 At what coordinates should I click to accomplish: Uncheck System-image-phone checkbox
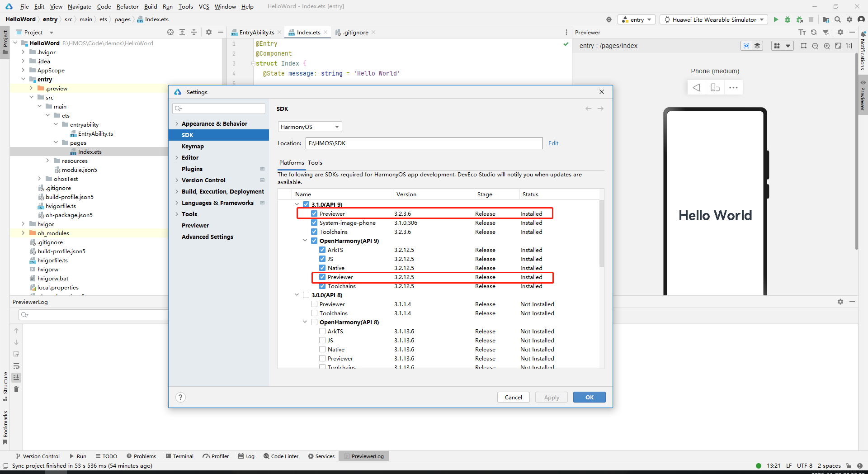(x=314, y=223)
